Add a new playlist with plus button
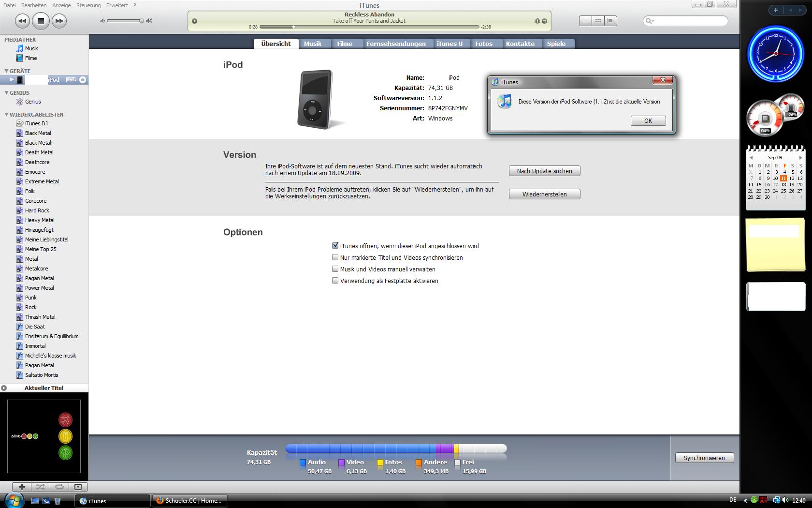 coord(22,487)
